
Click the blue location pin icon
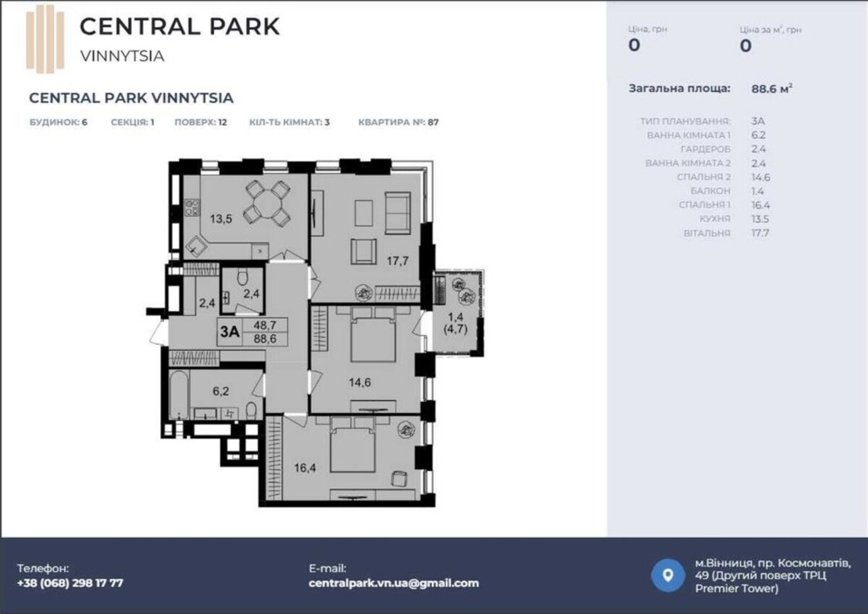tap(668, 575)
